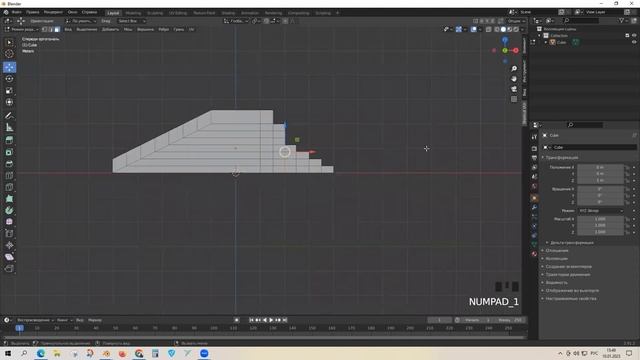Hide Collection with its eye icon
The height and width of the screenshot is (360, 640).
click(634, 36)
